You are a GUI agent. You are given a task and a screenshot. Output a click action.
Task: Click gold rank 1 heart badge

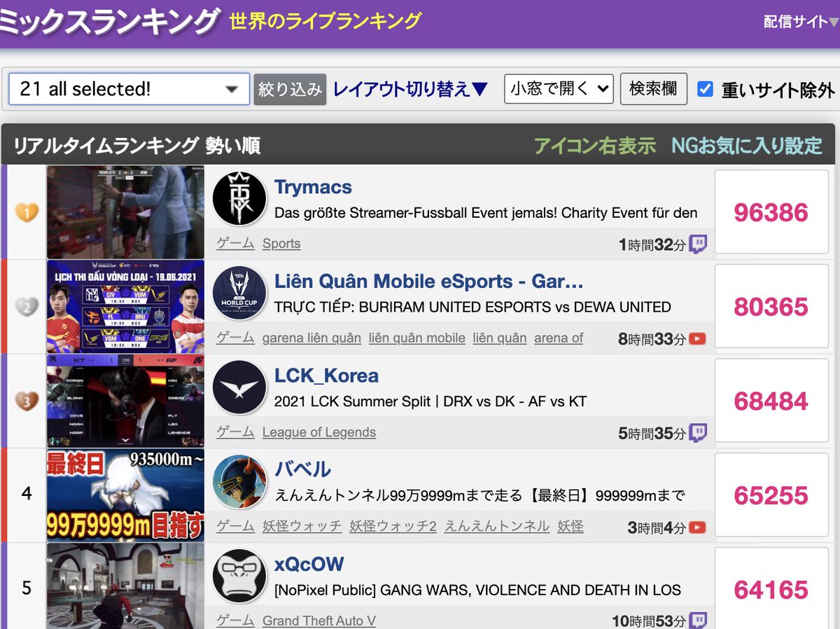point(27,212)
